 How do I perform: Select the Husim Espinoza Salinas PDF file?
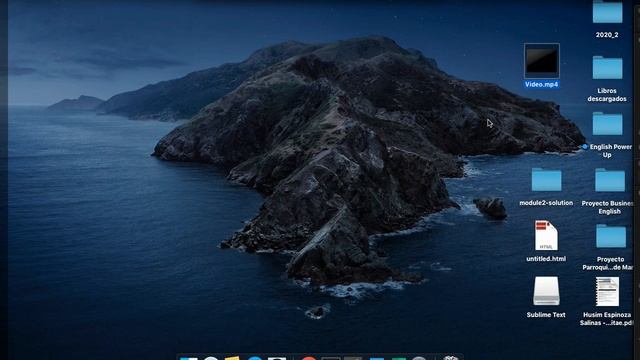coord(607,291)
